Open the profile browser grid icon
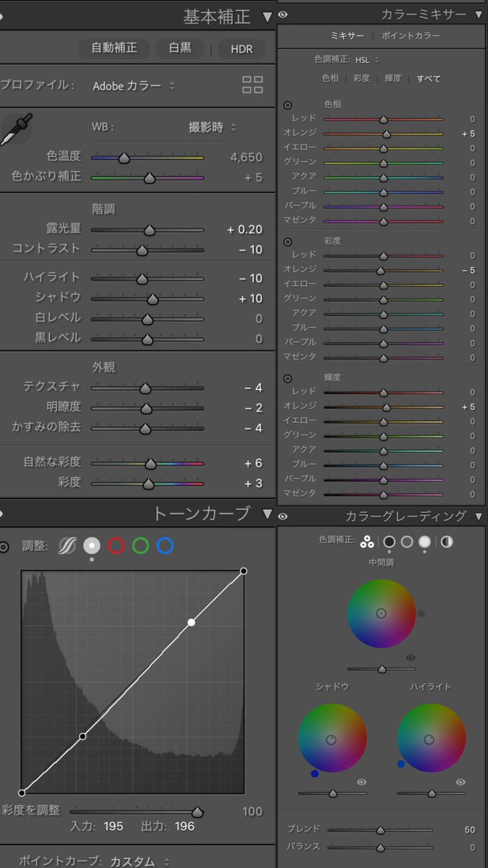The image size is (488, 868). (252, 85)
